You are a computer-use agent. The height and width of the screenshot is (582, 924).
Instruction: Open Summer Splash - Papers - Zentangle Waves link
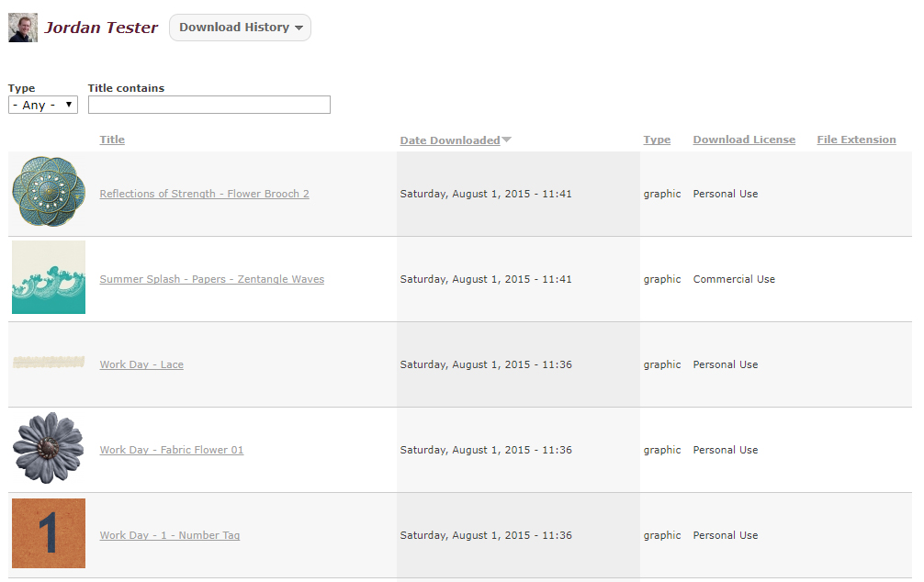pos(212,279)
